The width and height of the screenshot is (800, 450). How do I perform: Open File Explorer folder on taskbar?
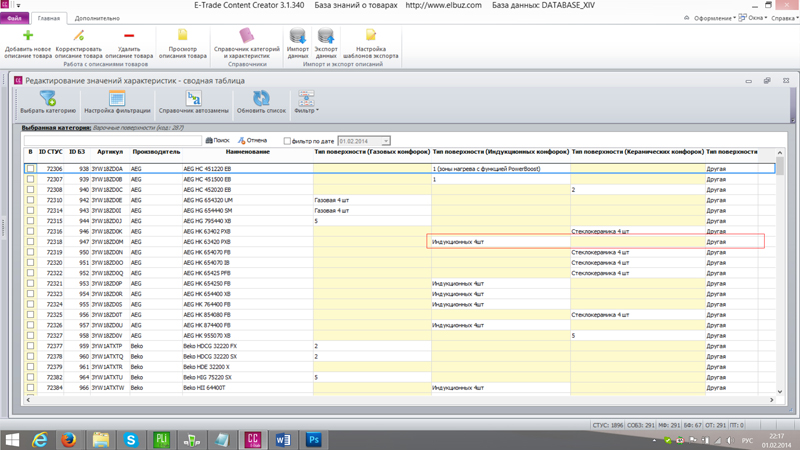(101, 440)
